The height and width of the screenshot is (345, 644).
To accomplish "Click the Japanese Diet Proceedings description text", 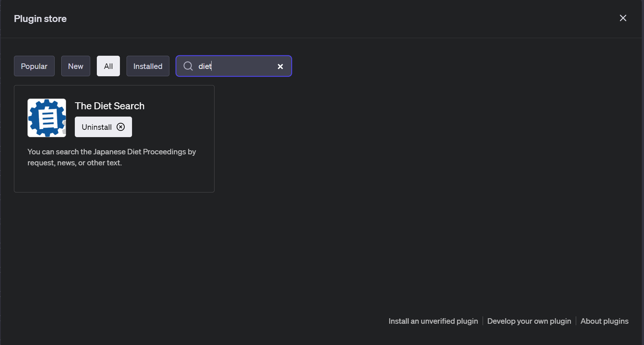I will coord(112,157).
